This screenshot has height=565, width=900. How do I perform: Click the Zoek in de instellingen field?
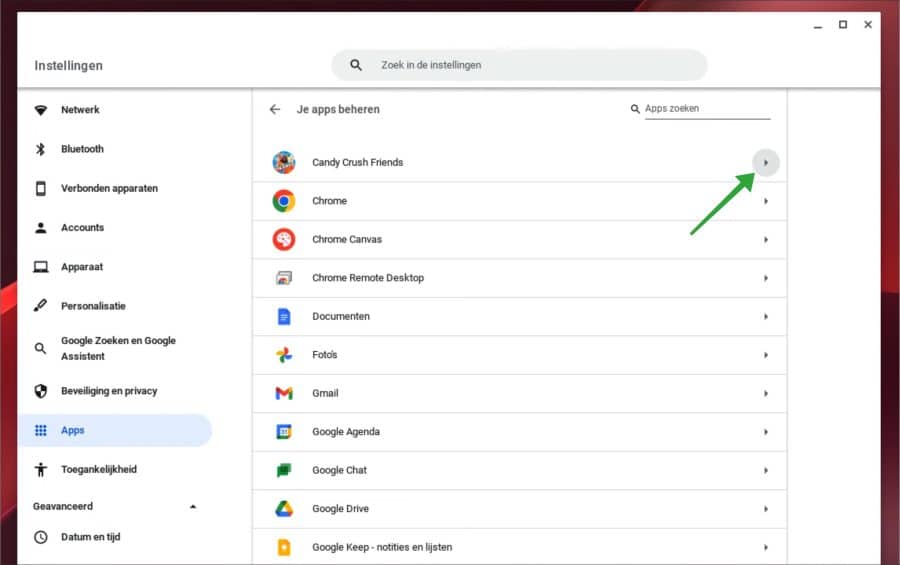point(519,65)
